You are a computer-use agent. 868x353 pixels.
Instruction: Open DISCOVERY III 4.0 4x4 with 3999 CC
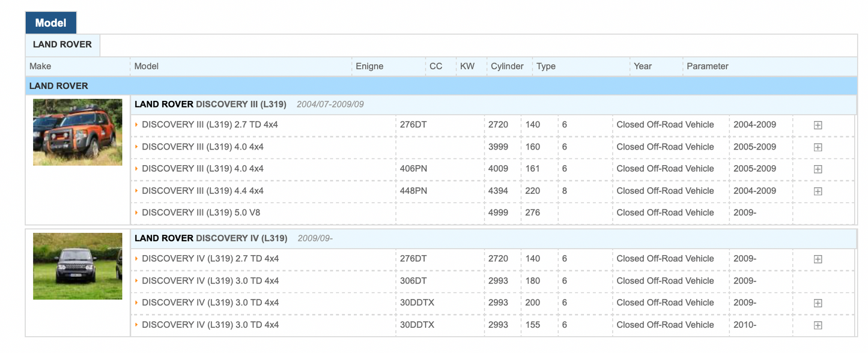pos(202,146)
